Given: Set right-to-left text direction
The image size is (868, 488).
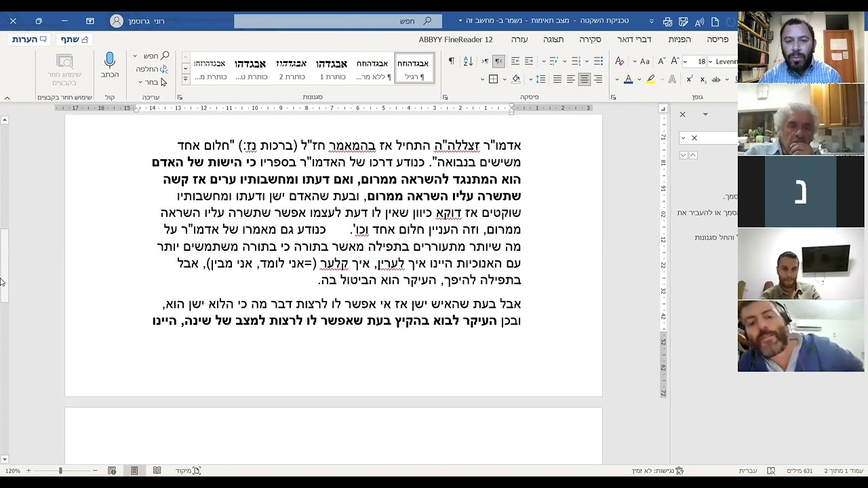Looking at the screenshot, I should click(x=498, y=61).
